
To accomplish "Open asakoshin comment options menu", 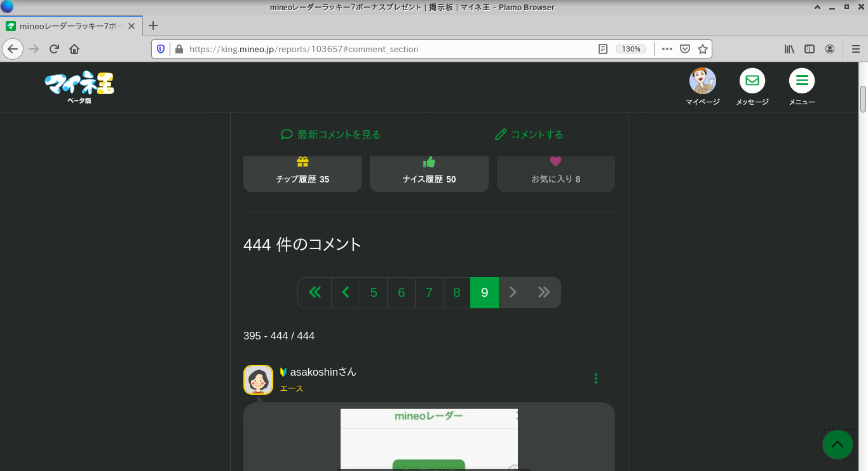I will (x=596, y=378).
